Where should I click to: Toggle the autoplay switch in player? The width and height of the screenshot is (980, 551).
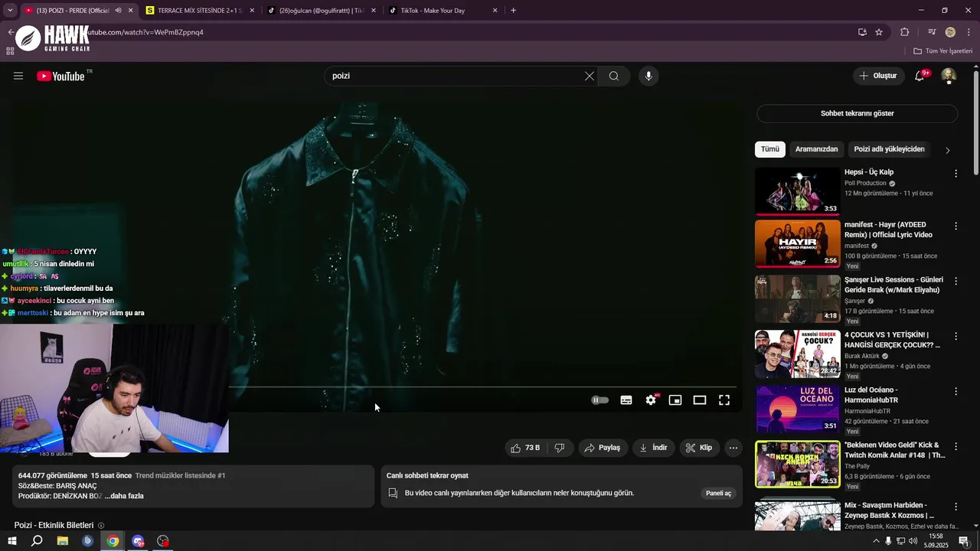(x=600, y=400)
